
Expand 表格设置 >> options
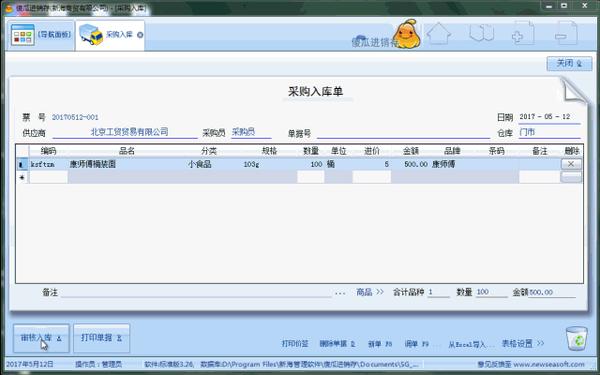point(522,343)
